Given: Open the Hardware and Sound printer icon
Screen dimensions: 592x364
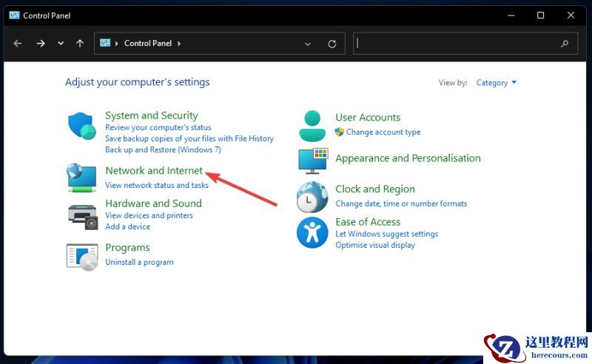Looking at the screenshot, I should tap(83, 217).
